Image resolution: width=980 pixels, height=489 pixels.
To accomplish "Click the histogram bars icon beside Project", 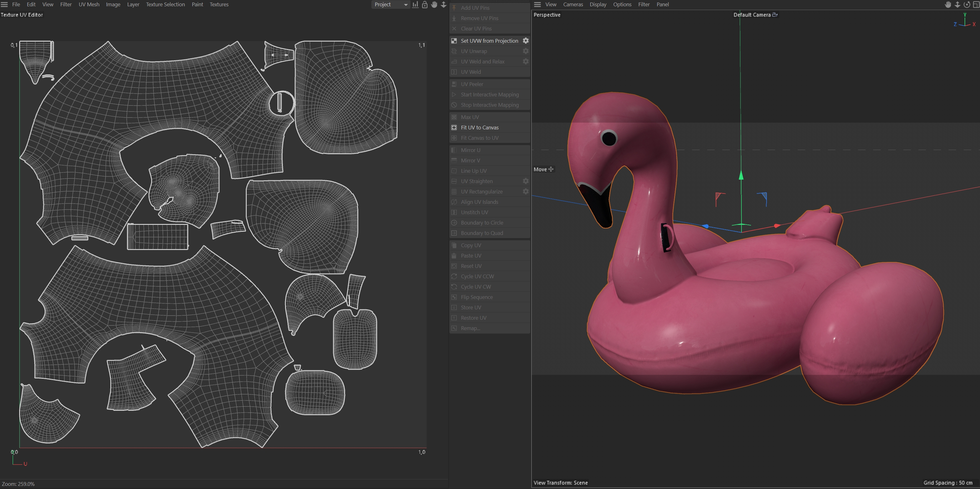I will (x=416, y=5).
